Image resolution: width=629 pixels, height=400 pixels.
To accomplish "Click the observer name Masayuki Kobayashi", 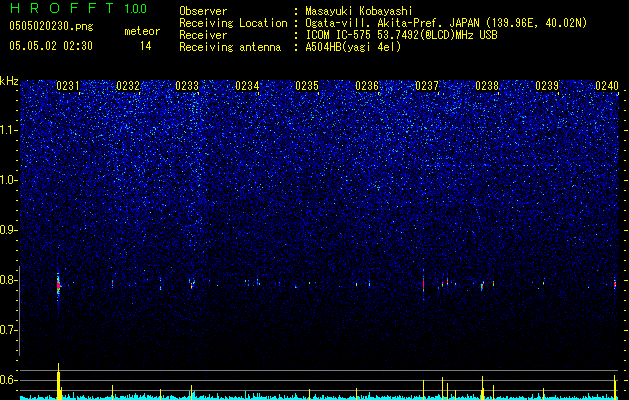I will coord(359,11).
